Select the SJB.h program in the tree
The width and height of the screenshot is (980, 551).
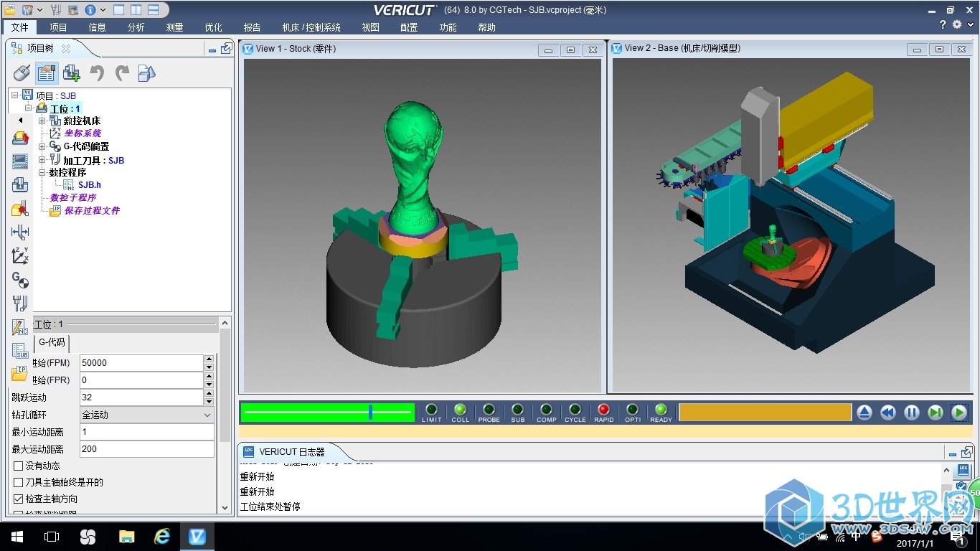(x=90, y=185)
